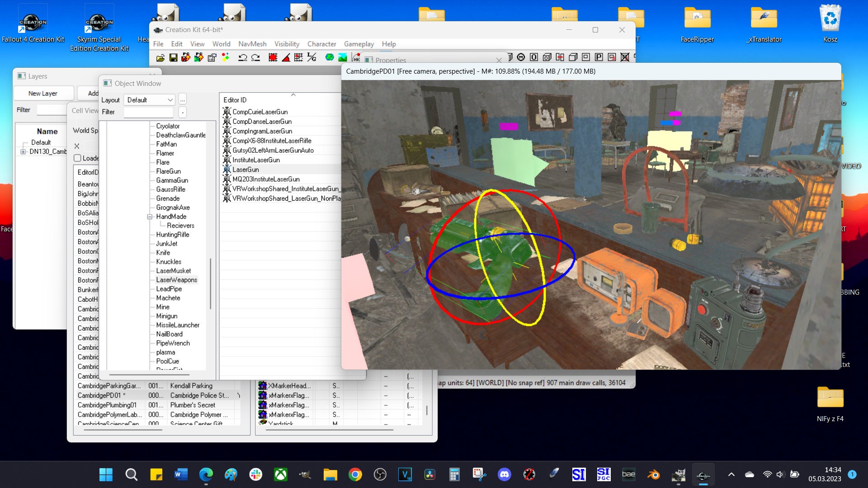868x488 pixels.
Task: Expand the DN130_Camb layer tree node
Action: [x=23, y=152]
